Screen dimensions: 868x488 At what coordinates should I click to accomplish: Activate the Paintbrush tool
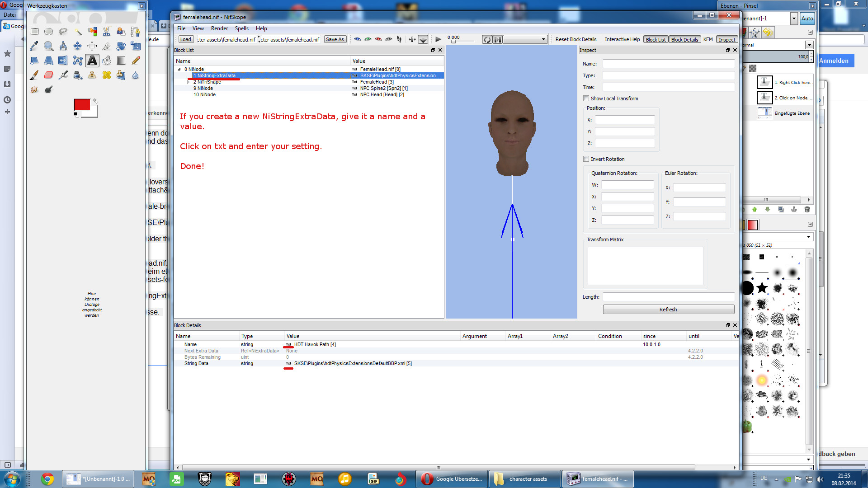(34, 75)
